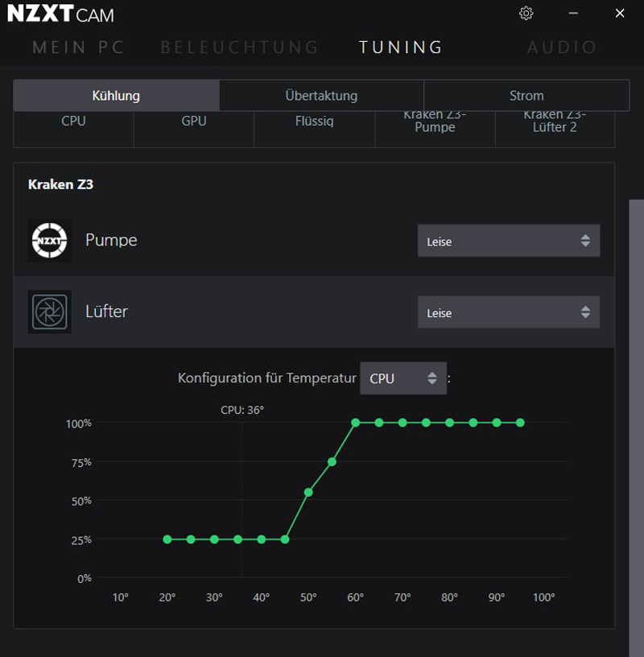
Task: Click the "Konfiguration für Temperatur" label
Action: click(267, 378)
